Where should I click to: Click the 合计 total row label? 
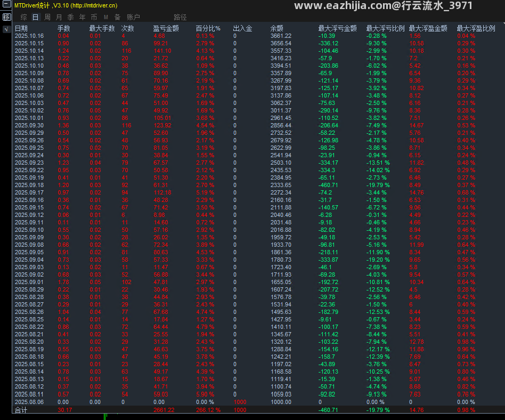click(21, 410)
